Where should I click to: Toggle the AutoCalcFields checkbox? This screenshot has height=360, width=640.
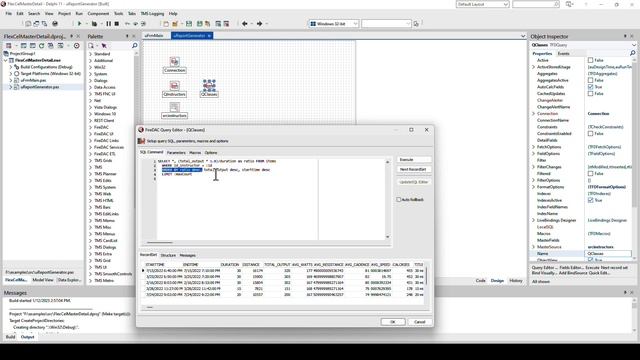point(590,87)
